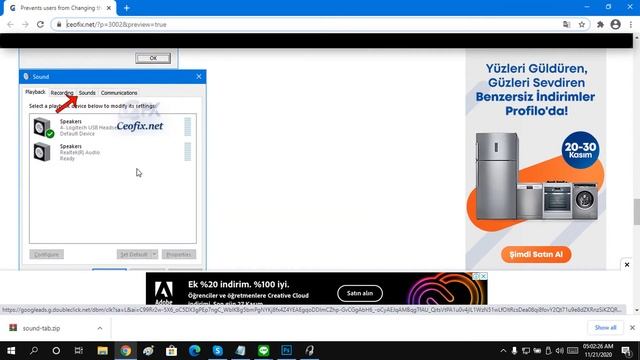Close the 'Prevents users from Changing' tab

click(x=109, y=8)
